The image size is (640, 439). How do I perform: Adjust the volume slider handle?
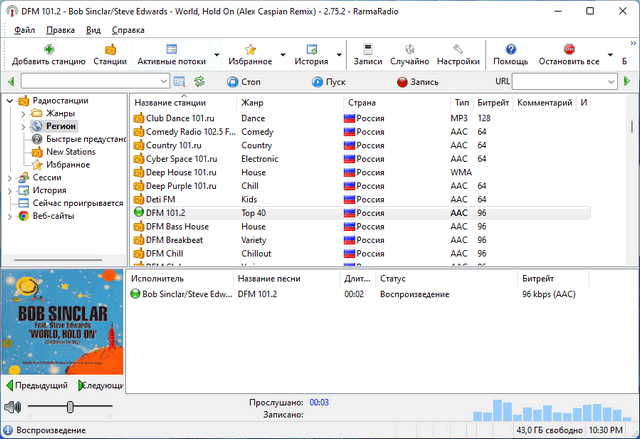pyautogui.click(x=70, y=407)
